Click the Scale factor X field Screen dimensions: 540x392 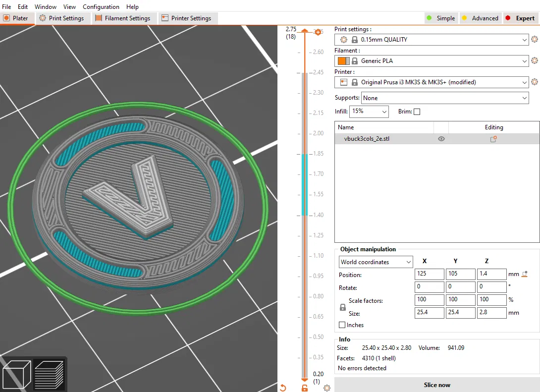coord(430,300)
